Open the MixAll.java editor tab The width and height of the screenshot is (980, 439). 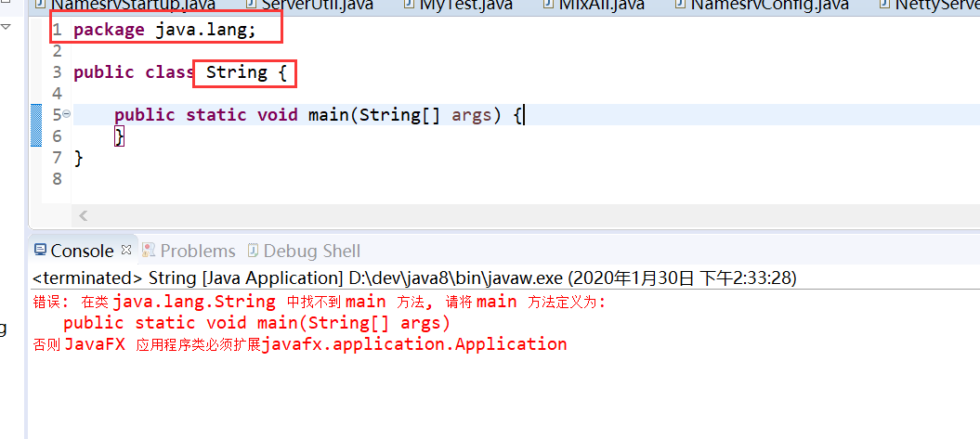[595, 5]
